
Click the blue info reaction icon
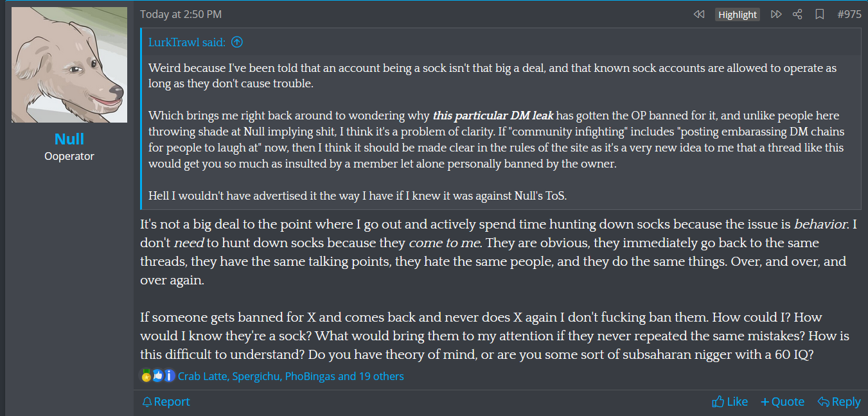pos(169,376)
